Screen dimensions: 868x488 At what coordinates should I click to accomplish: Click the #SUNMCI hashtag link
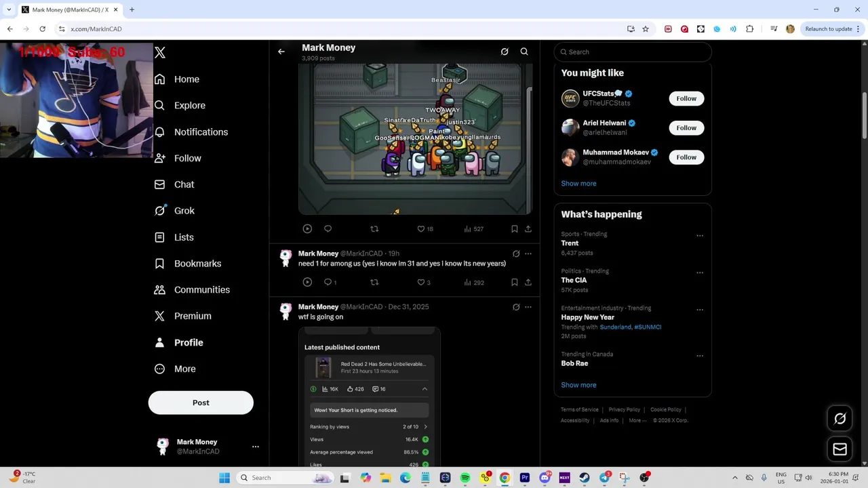point(648,327)
